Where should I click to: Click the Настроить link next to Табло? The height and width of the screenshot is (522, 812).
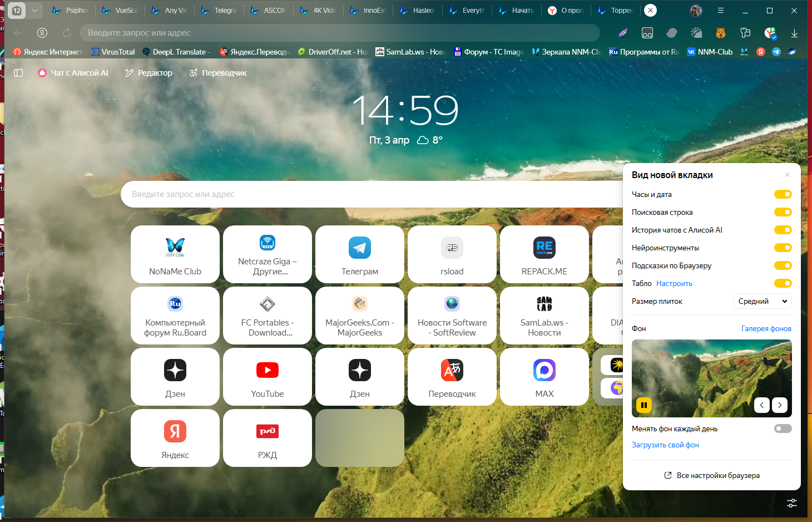(674, 283)
